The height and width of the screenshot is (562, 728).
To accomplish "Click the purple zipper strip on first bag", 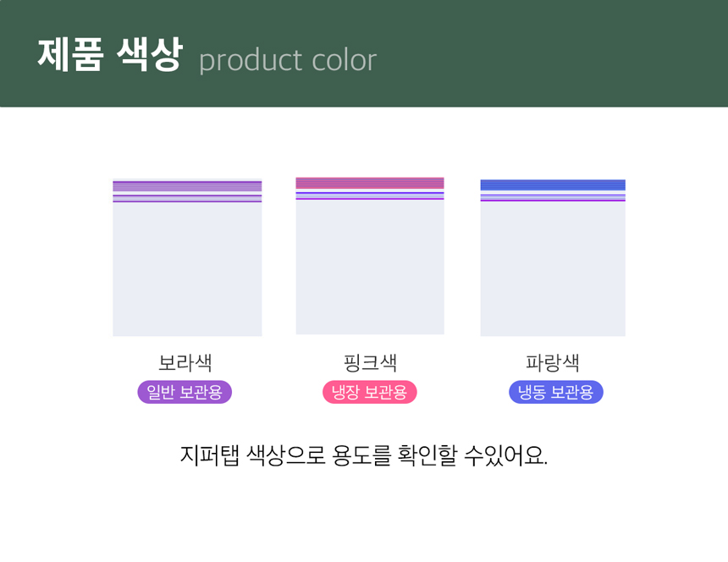I will pos(187,186).
